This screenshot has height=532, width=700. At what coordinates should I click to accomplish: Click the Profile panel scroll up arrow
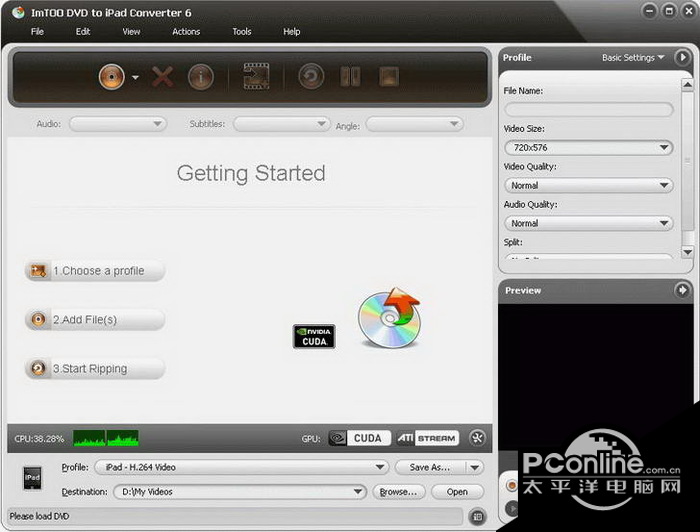click(x=688, y=84)
